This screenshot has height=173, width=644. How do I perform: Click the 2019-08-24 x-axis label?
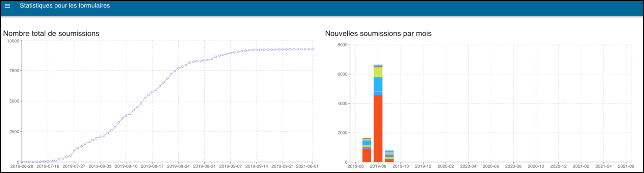(x=178, y=166)
